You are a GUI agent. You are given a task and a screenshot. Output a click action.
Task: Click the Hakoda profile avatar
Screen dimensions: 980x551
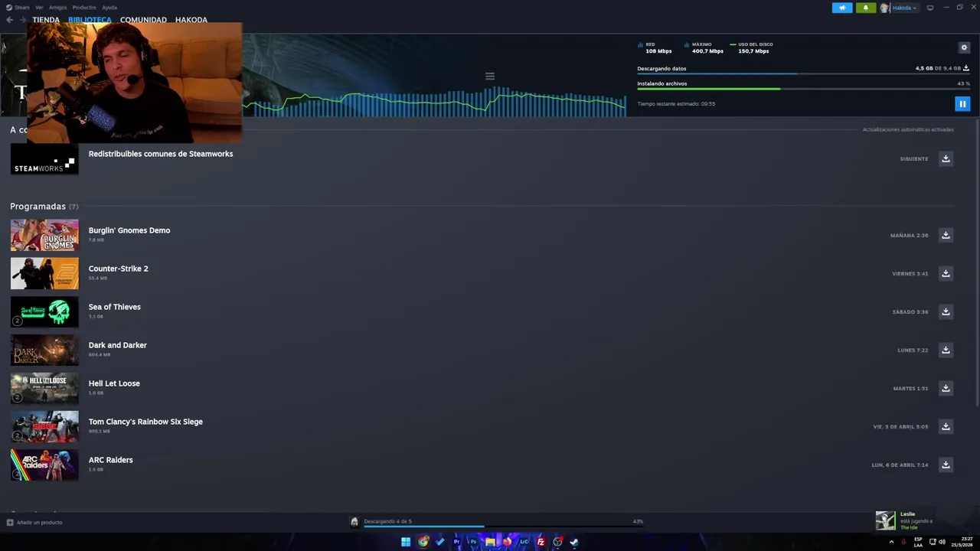pos(884,8)
